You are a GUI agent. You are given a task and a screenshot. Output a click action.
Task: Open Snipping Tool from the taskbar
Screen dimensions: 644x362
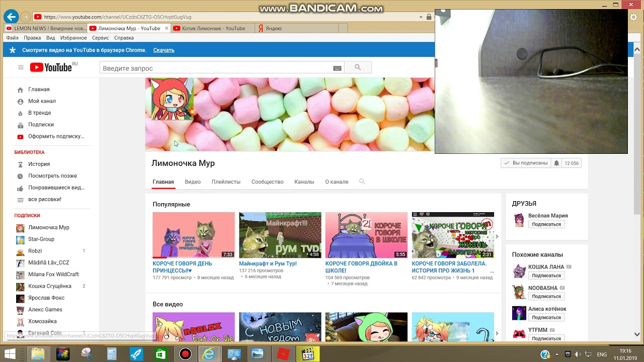coord(87,354)
